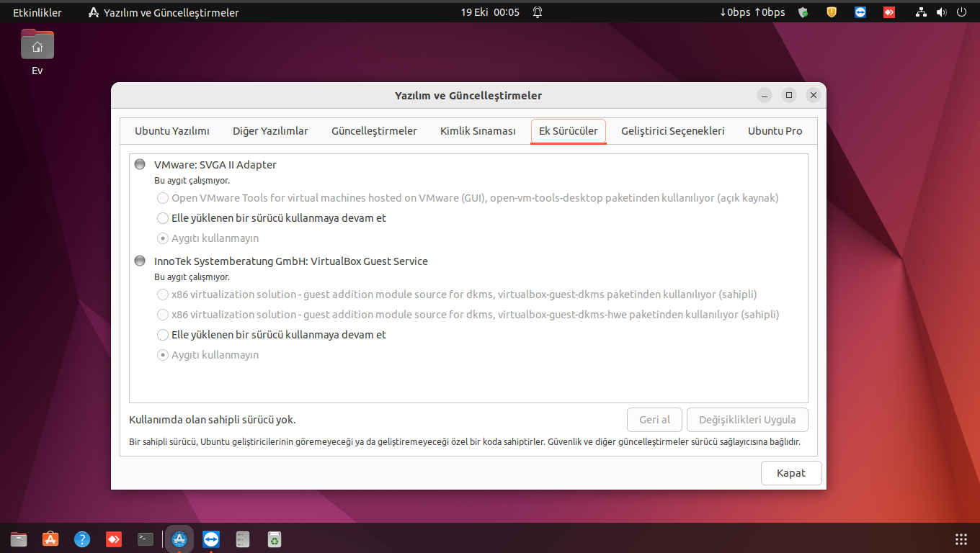Select 'Aygıtı kullanmayın' under VirtualBox Guest Service
980x553 pixels.
pyautogui.click(x=162, y=354)
